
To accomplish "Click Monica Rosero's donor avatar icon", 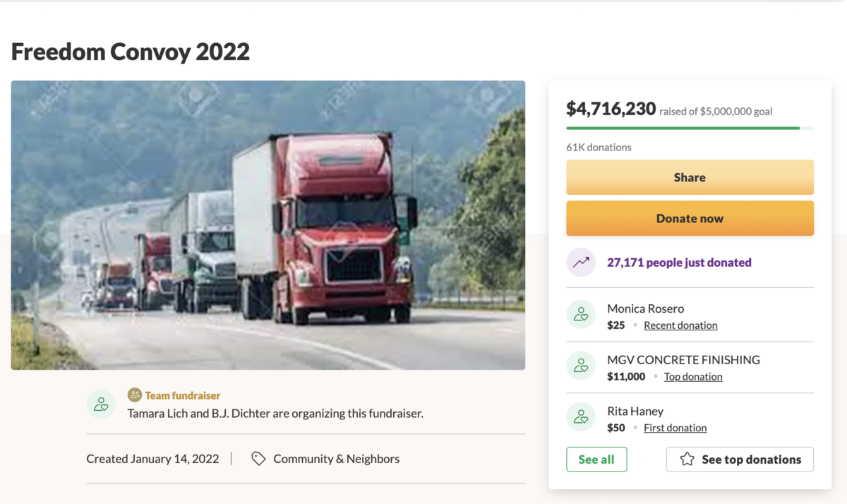I will [581, 315].
